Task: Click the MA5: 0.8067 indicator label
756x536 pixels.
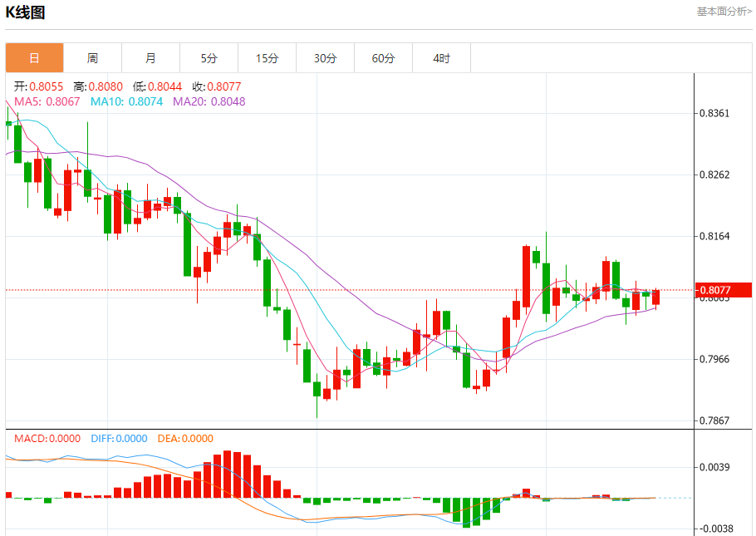Action: tap(47, 101)
